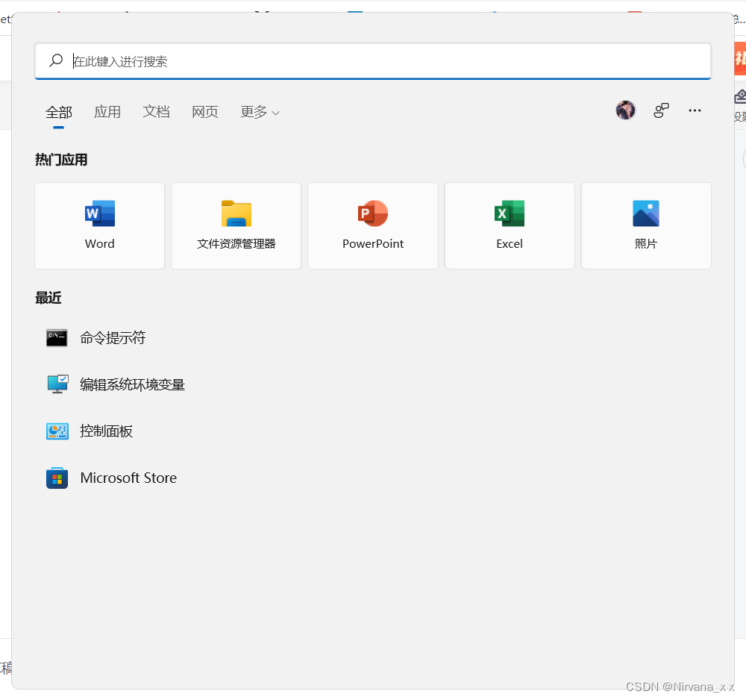Viewport: 746px width, 700px height.
Task: Click the Microsoft Store bag icon
Action: 57,478
